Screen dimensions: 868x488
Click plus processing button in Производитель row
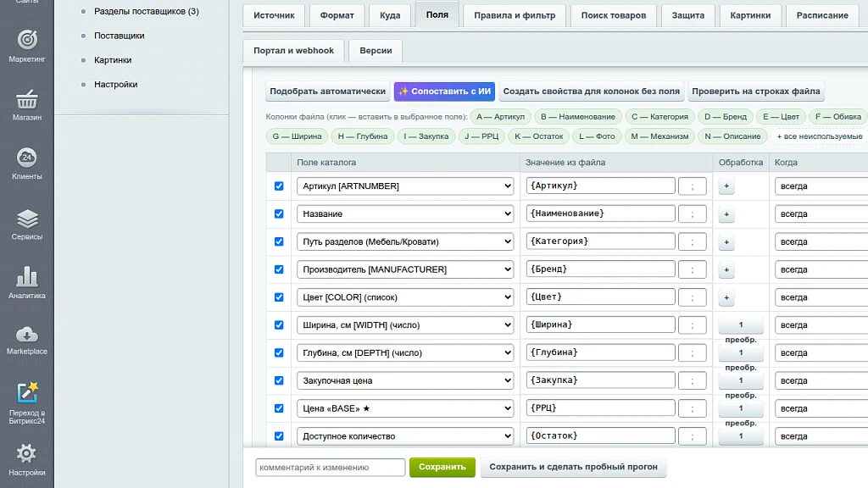(726, 269)
